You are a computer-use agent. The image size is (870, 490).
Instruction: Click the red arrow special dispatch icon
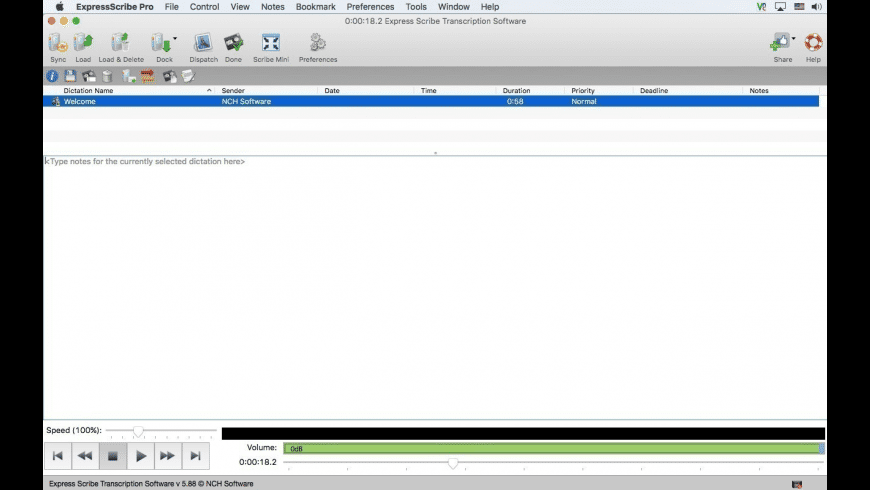coord(148,76)
